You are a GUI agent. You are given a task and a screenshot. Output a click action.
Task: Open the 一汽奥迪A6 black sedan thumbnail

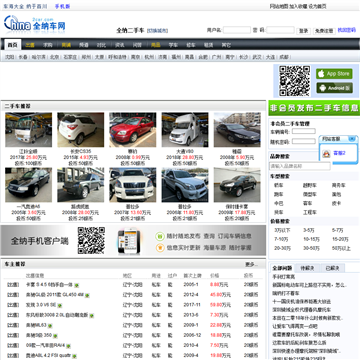click(x=28, y=185)
